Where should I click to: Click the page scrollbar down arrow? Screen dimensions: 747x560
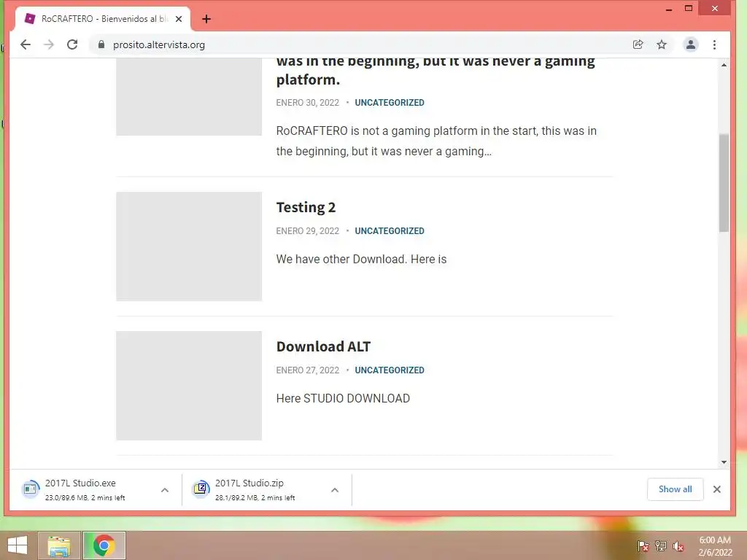pos(724,462)
